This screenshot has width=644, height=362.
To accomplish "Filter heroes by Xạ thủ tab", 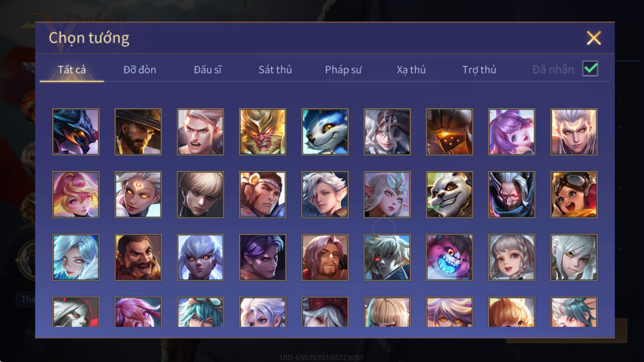I will pyautogui.click(x=411, y=70).
